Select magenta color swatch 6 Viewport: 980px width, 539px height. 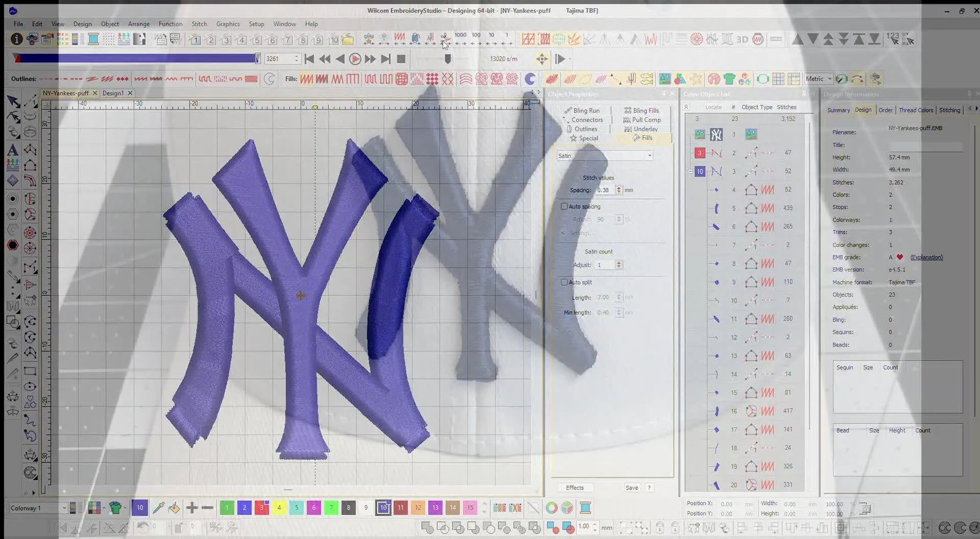coord(314,508)
